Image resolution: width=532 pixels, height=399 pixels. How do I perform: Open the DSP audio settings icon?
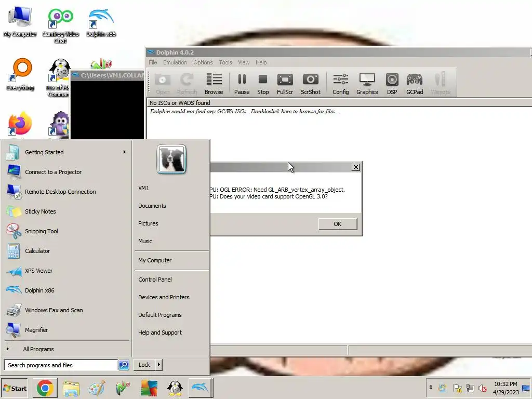(392, 84)
